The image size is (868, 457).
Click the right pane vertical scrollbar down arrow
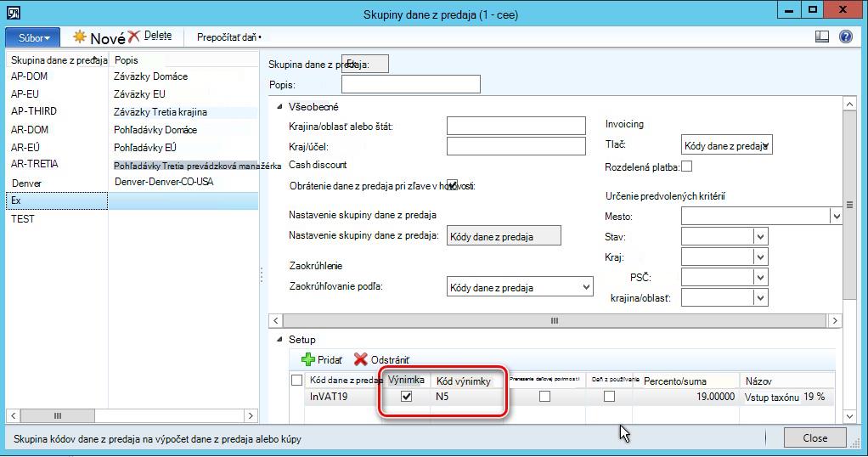click(849, 416)
